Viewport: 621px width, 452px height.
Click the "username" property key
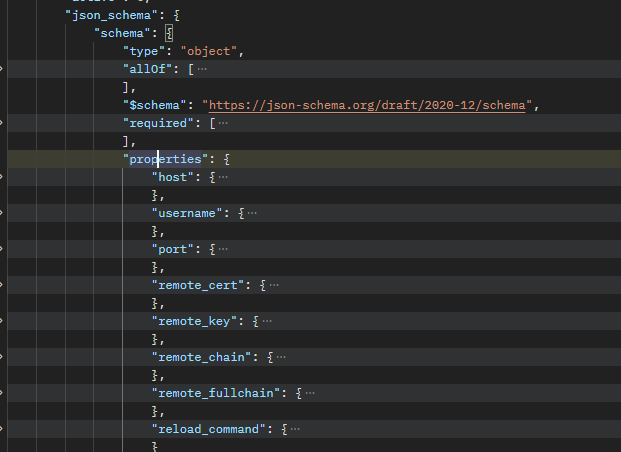pyautogui.click(x=187, y=213)
